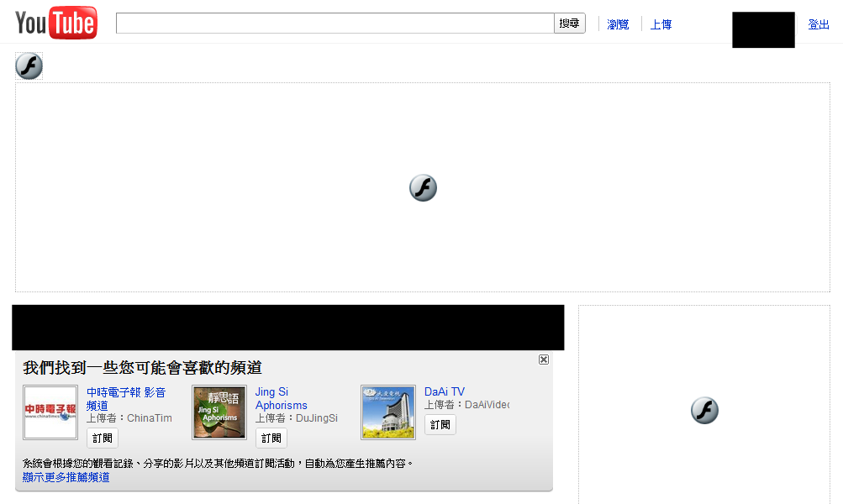Open the 中時電子報 影音頻道 link
Viewport: 843px width, 504px height.
(126, 399)
